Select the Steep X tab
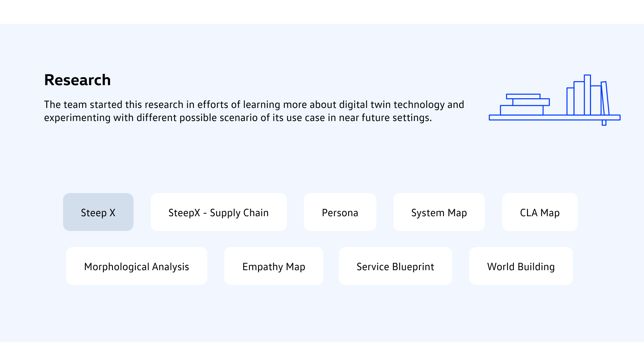 coord(98,212)
